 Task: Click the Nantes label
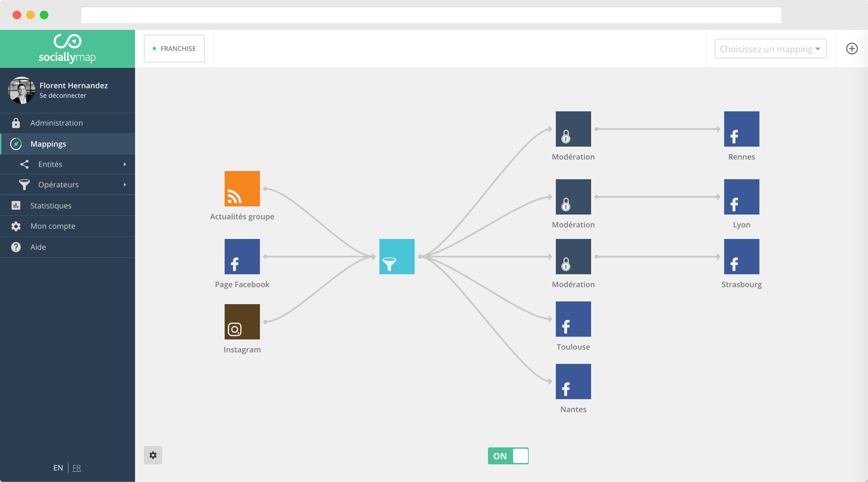pyautogui.click(x=573, y=409)
